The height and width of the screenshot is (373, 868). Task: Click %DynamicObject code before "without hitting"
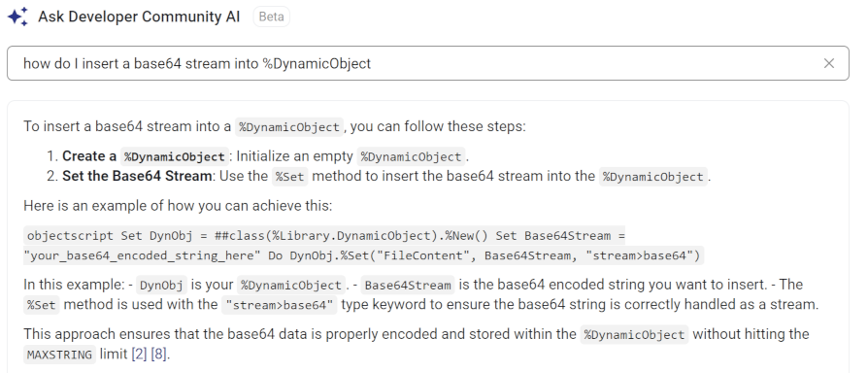(x=634, y=335)
